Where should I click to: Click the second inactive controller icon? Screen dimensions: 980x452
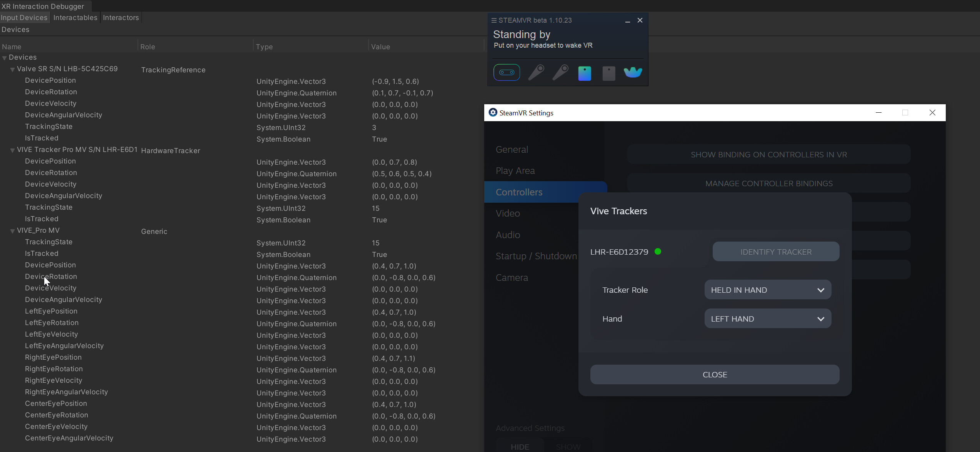560,72
